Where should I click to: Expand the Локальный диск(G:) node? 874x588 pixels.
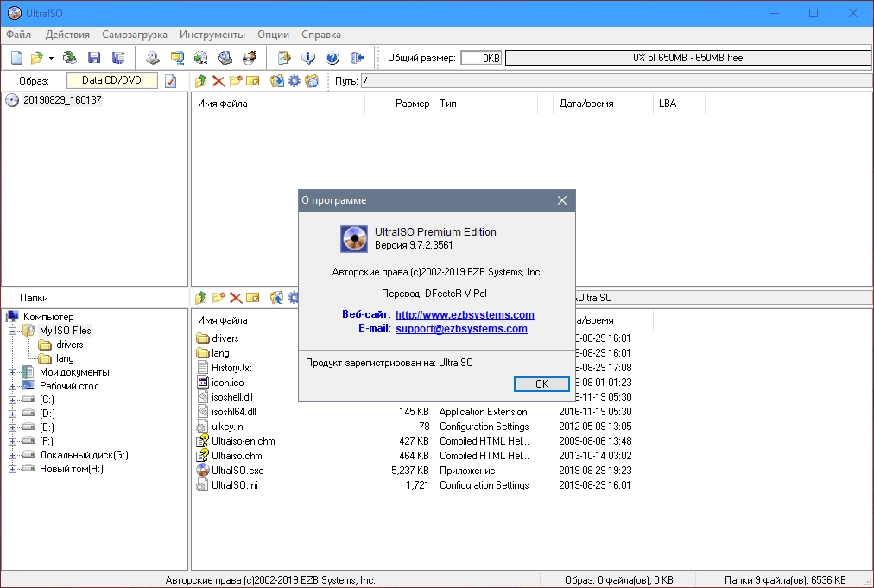[12, 455]
